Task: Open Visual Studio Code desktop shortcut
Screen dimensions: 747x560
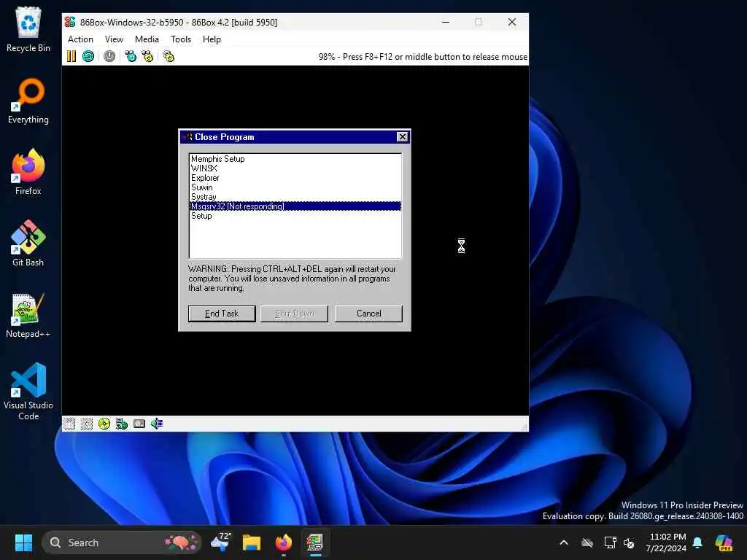Action: pyautogui.click(x=28, y=392)
